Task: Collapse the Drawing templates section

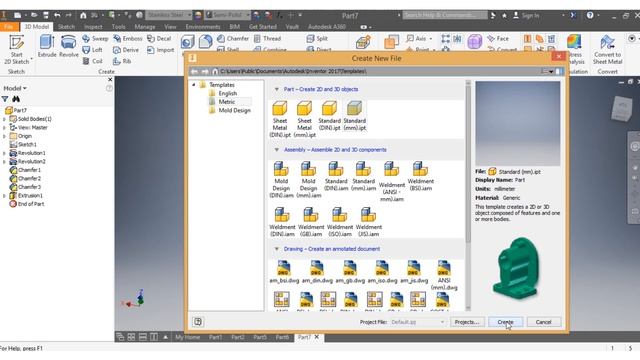Action: [x=276, y=249]
